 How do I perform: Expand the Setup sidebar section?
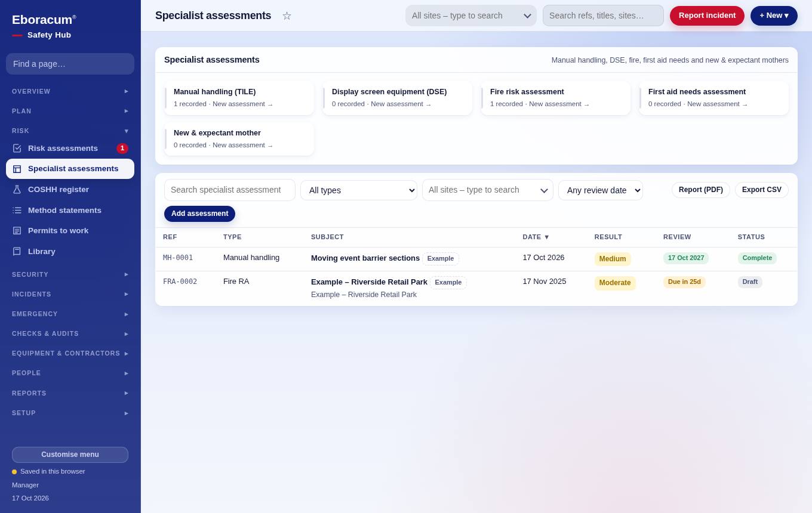[x=70, y=413]
